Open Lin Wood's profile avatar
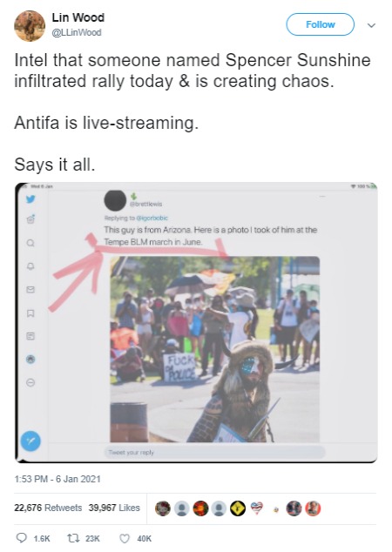Screen dimensions: 392x552 click(x=30, y=26)
